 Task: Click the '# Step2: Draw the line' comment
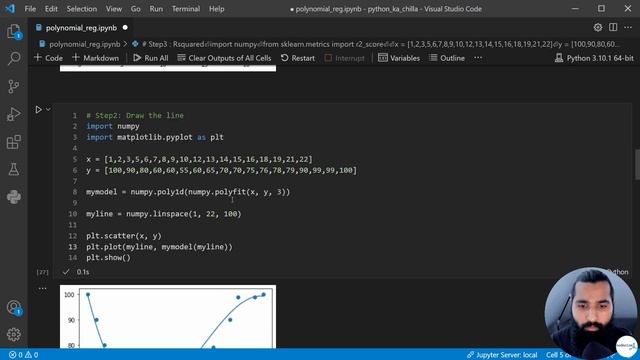click(x=135, y=116)
